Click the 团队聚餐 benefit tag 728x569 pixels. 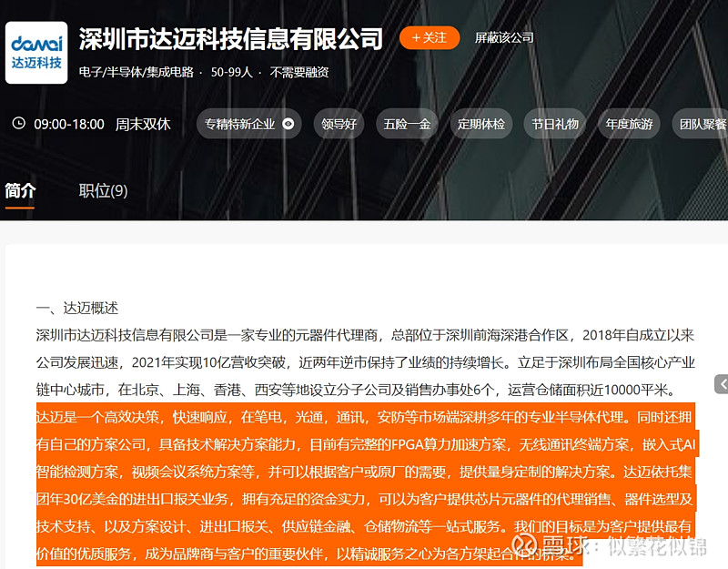click(700, 124)
